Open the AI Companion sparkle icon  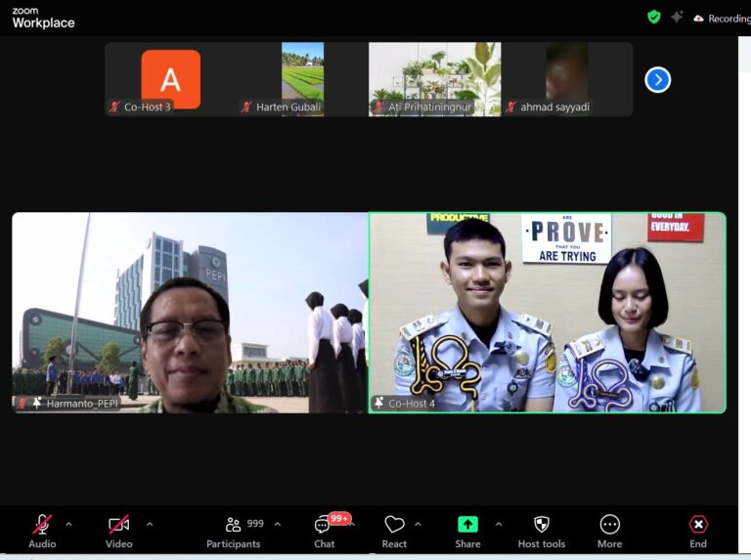point(677,17)
